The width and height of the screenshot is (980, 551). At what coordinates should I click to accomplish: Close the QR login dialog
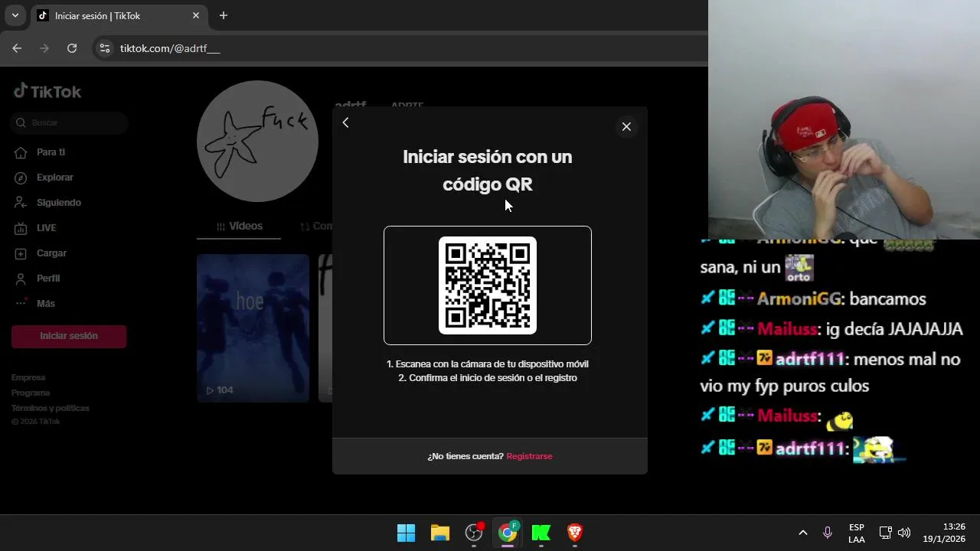[x=626, y=126]
